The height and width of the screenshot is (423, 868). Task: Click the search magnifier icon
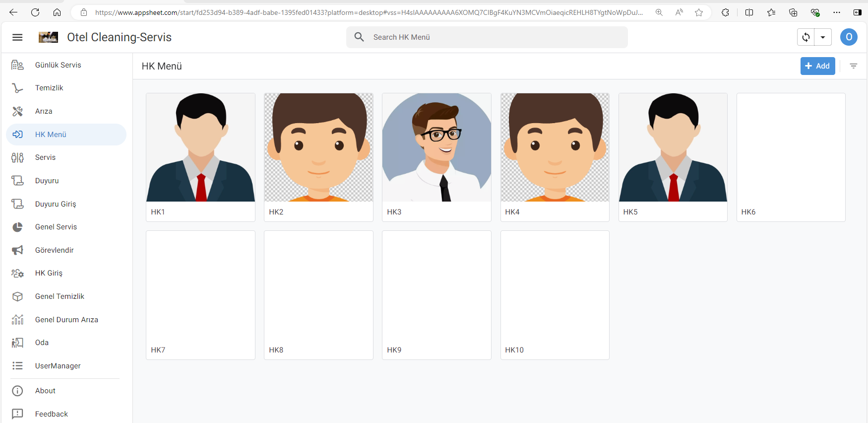pyautogui.click(x=360, y=37)
